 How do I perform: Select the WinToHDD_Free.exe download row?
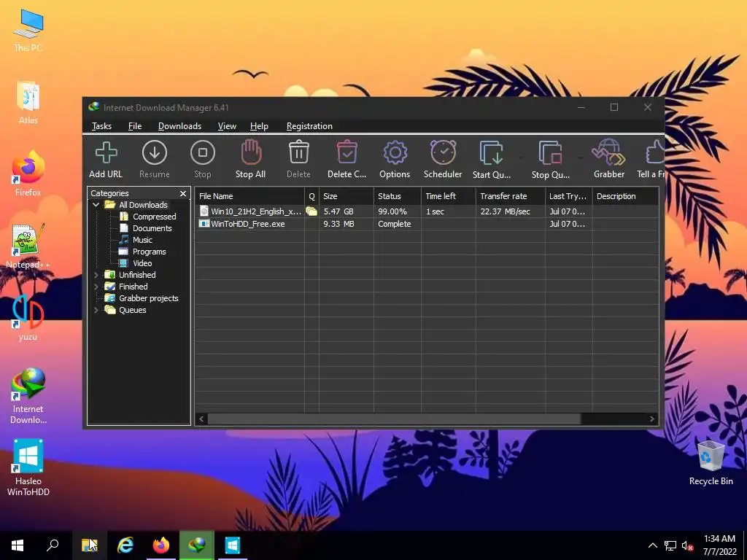point(427,224)
